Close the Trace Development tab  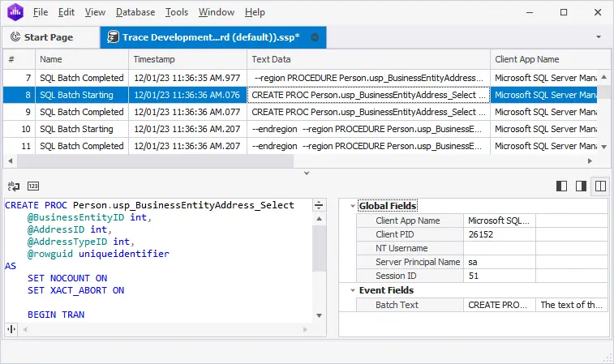(x=315, y=37)
